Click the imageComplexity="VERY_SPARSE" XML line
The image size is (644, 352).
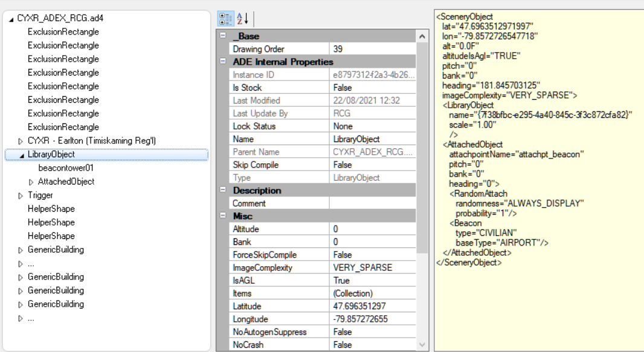coord(510,96)
